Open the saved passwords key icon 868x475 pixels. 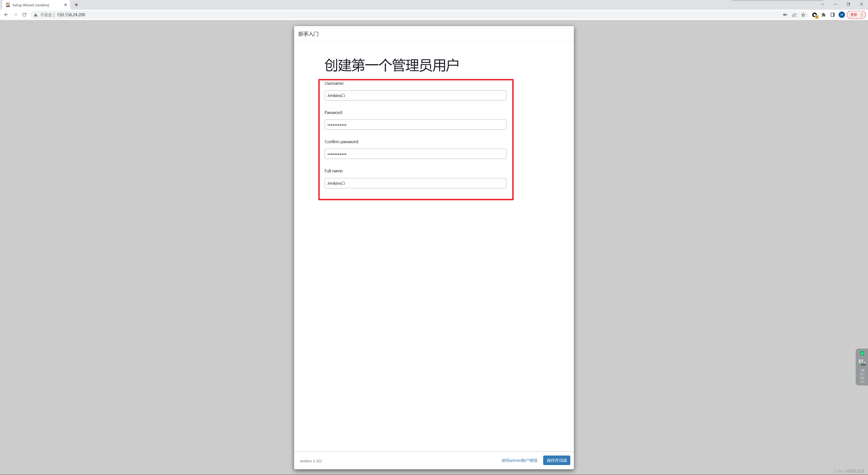click(x=785, y=15)
